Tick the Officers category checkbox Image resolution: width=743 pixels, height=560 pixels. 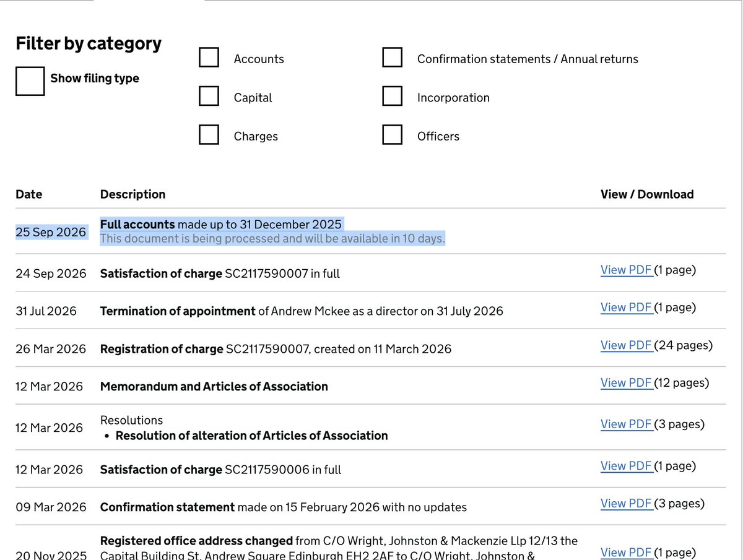pos(392,134)
